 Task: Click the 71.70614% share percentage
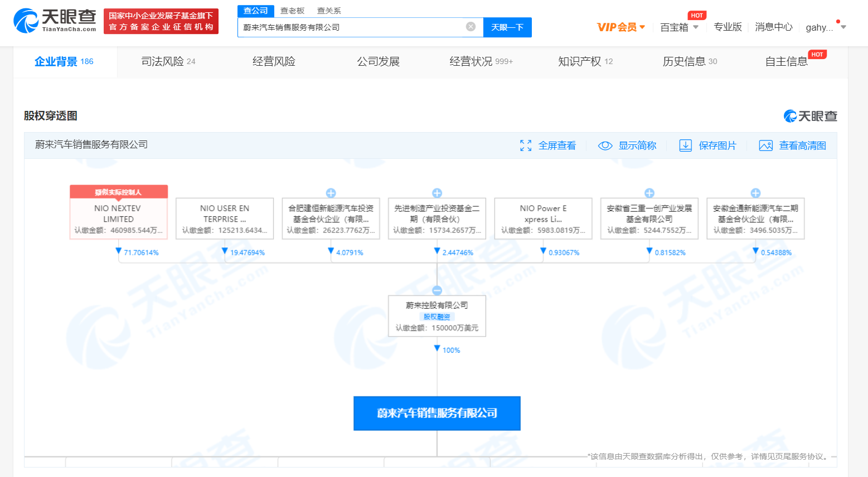tap(141, 252)
